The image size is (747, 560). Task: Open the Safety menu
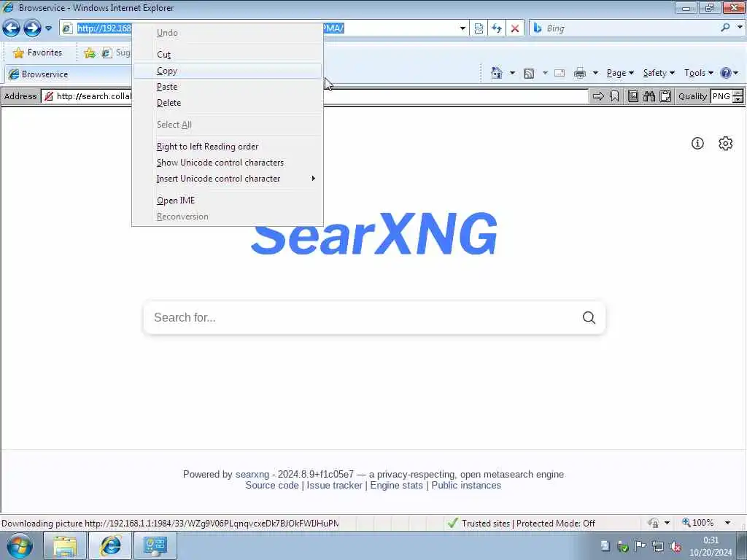659,73
